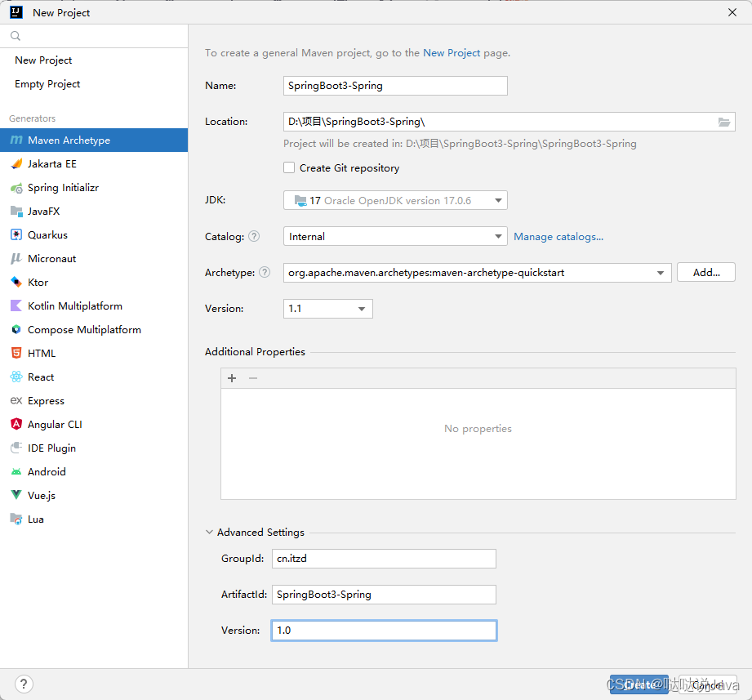Screen dimensions: 752x700
Task: Click the Lua folder icon
Action: click(x=16, y=519)
